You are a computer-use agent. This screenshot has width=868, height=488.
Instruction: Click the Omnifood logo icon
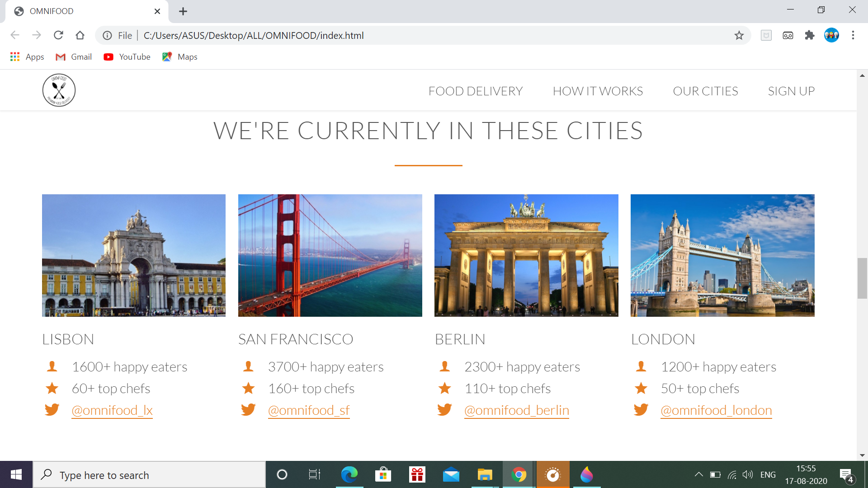click(59, 90)
